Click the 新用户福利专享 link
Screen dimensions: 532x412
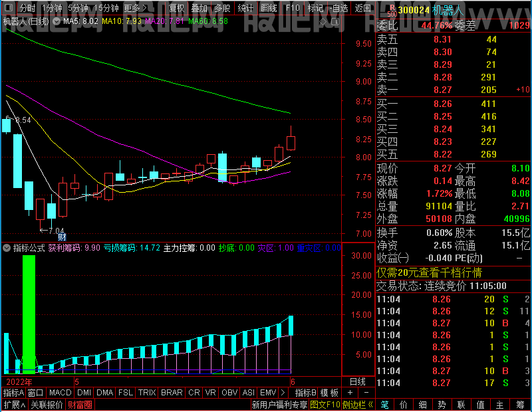[x=279, y=405]
